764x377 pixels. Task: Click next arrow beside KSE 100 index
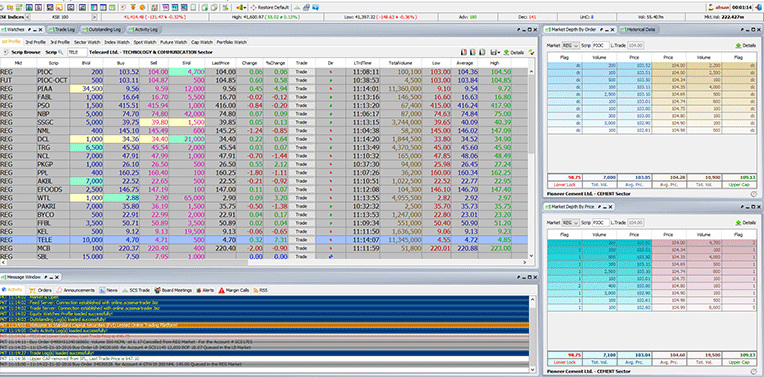[95, 17]
